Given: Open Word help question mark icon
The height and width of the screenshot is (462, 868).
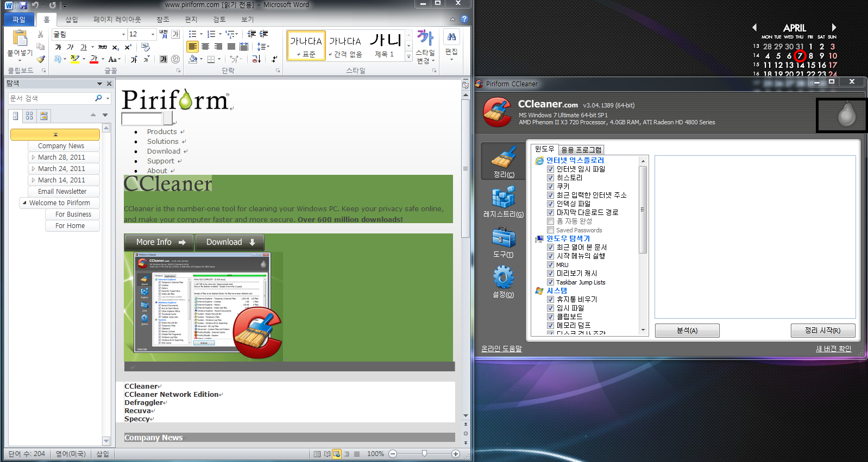Looking at the screenshot, I should (x=464, y=19).
